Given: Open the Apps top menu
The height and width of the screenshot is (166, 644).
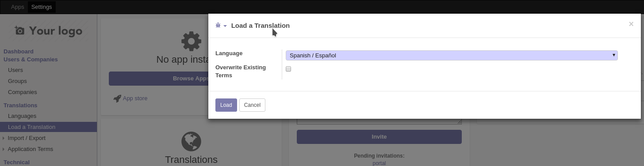Looking at the screenshot, I should pos(18,7).
